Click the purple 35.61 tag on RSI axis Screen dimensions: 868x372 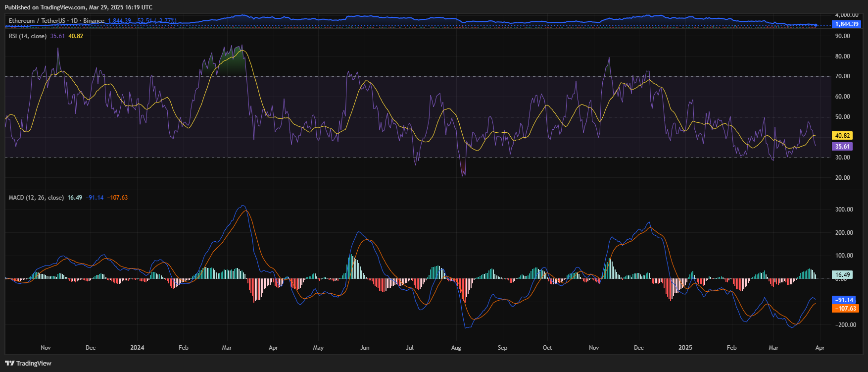(842, 147)
